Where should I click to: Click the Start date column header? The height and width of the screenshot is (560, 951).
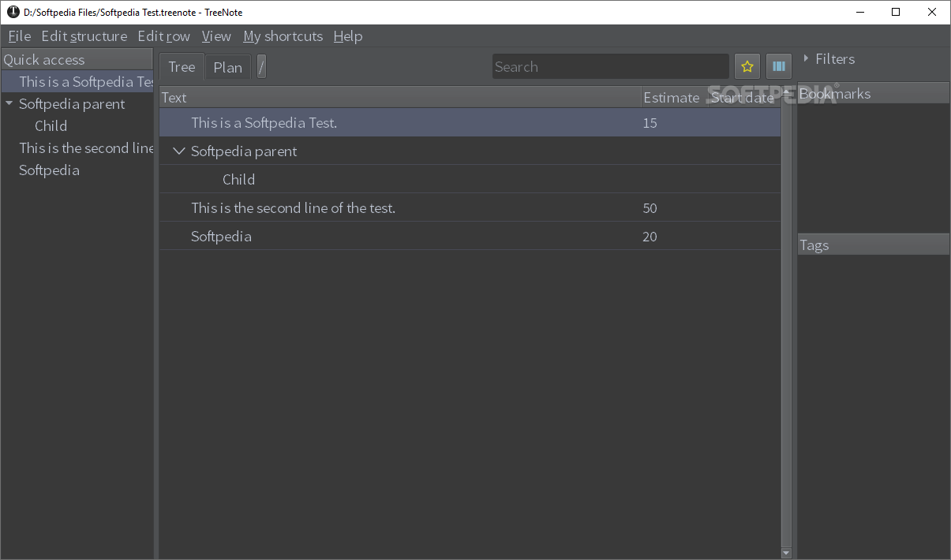click(743, 97)
